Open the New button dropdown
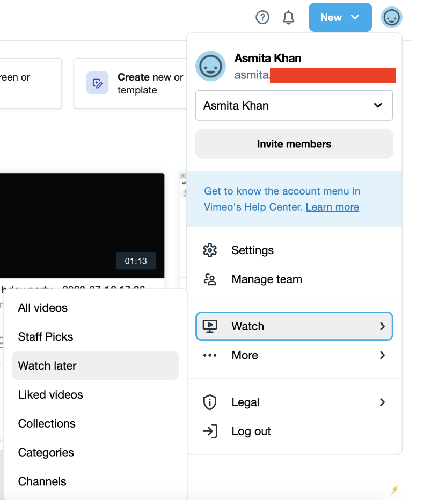The height and width of the screenshot is (504, 424). pos(340,17)
